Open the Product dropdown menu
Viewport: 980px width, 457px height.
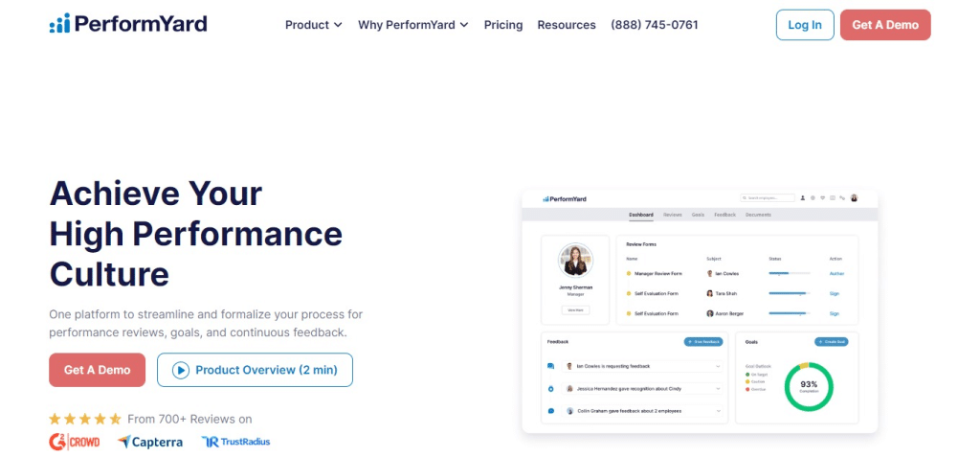[x=314, y=25]
